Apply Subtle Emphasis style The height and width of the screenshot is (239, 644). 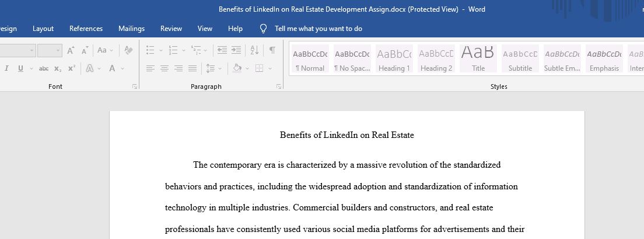click(x=562, y=59)
